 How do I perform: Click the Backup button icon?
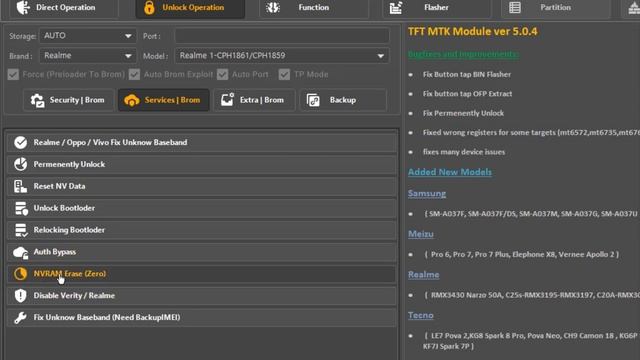313,100
